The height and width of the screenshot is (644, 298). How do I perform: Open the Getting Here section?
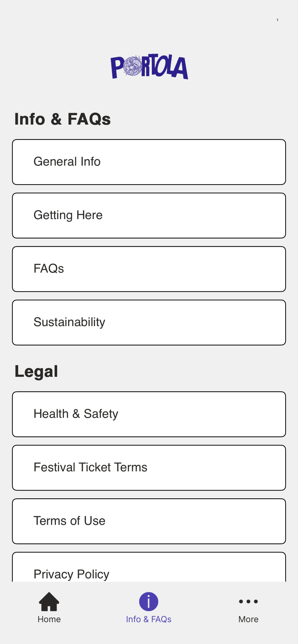(149, 215)
